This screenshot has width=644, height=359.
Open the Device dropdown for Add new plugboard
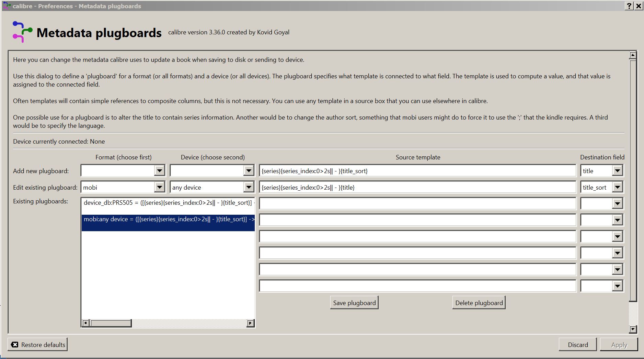pos(249,171)
